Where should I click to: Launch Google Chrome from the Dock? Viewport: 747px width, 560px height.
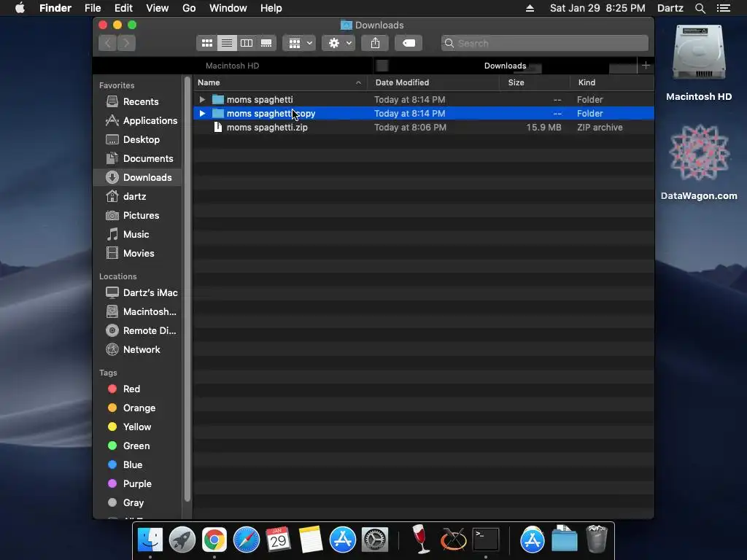coord(214,540)
